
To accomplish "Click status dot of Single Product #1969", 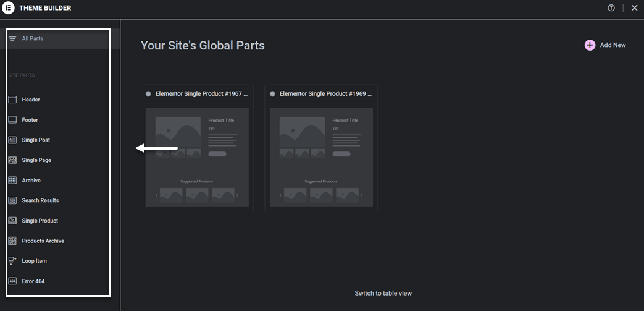I will (x=272, y=94).
